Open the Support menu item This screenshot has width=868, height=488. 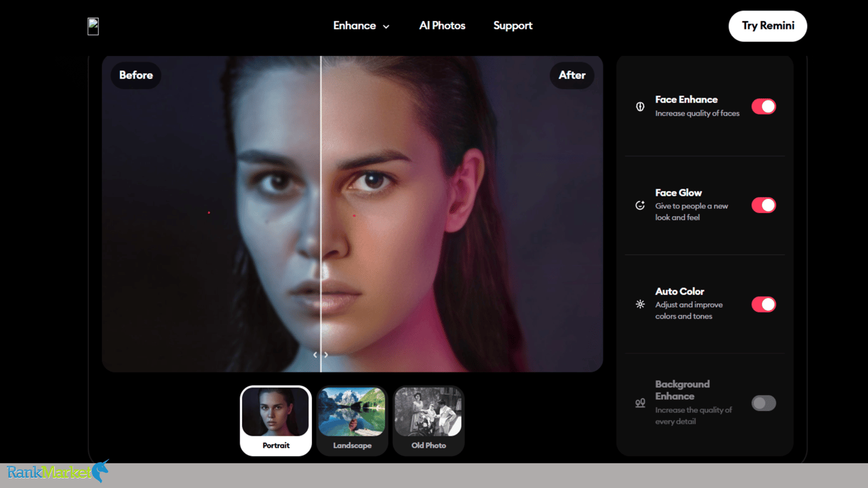pyautogui.click(x=513, y=26)
